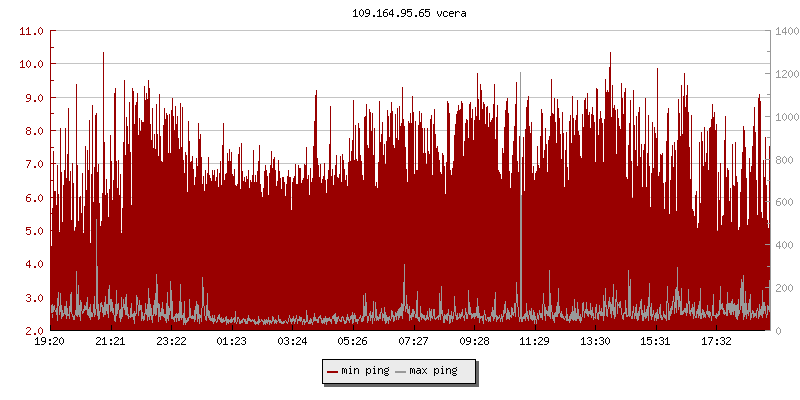Image resolution: width=800 pixels, height=400 pixels.
Task: Select the max ping legend label
Action: [x=434, y=371]
